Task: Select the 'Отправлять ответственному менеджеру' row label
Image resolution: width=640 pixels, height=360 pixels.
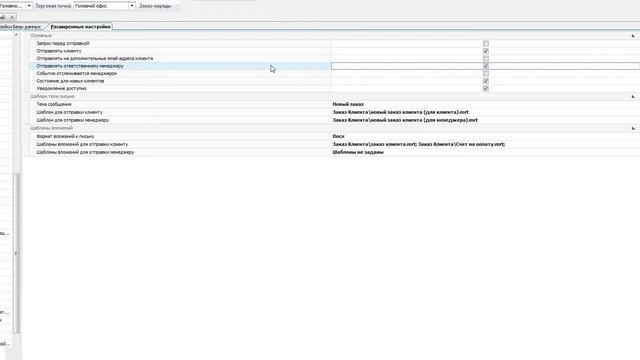Action: [x=80, y=66]
